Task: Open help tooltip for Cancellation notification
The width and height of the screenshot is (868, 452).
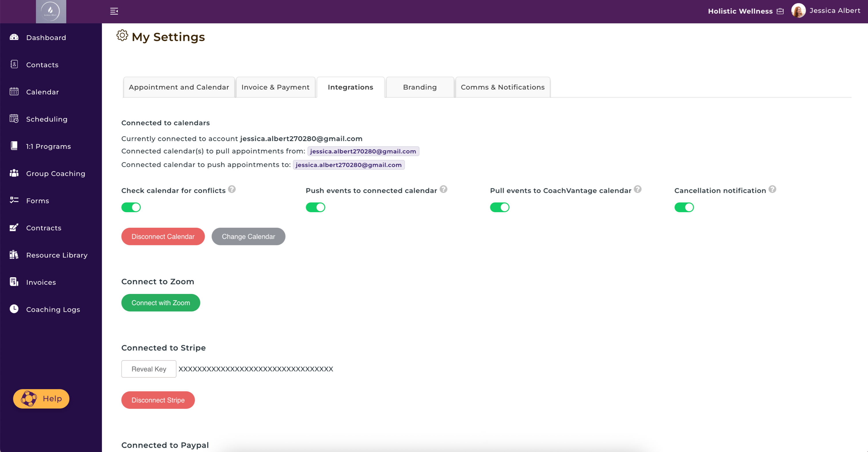Action: pyautogui.click(x=772, y=189)
